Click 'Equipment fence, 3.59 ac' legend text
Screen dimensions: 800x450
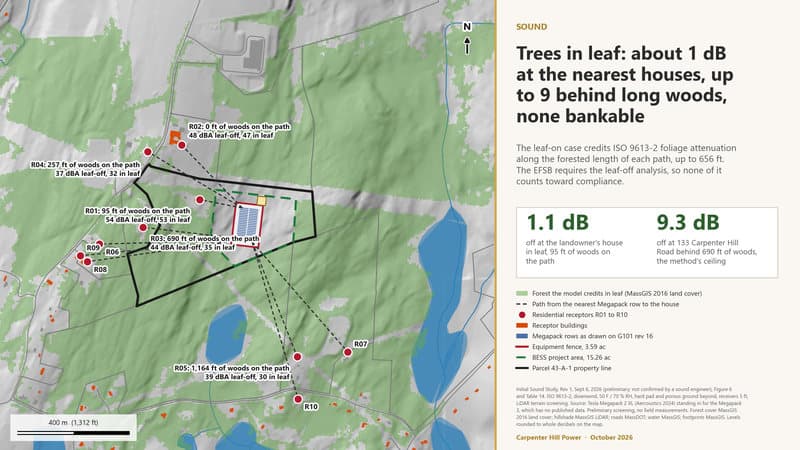pos(568,347)
